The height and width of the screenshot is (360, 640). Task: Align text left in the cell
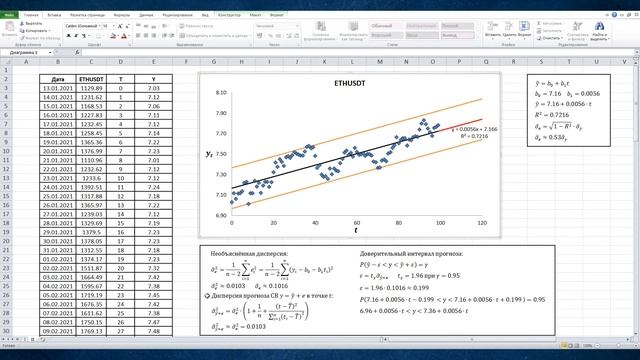[138, 36]
